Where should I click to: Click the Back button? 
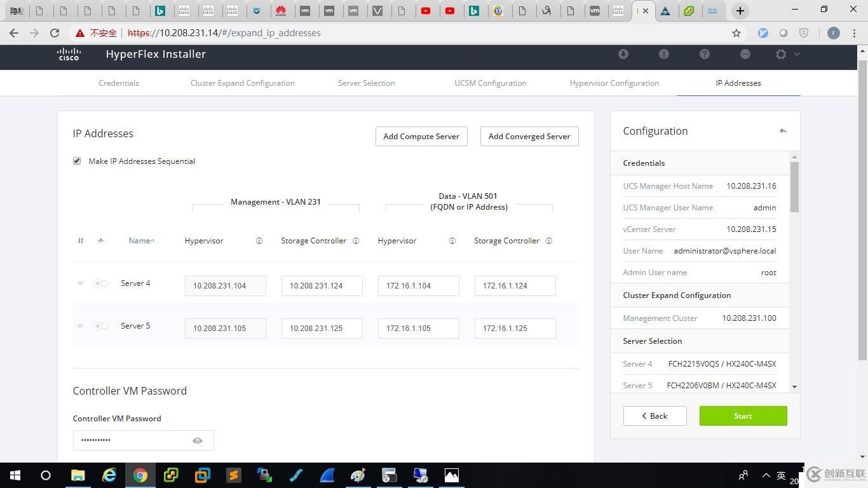pyautogui.click(x=655, y=416)
